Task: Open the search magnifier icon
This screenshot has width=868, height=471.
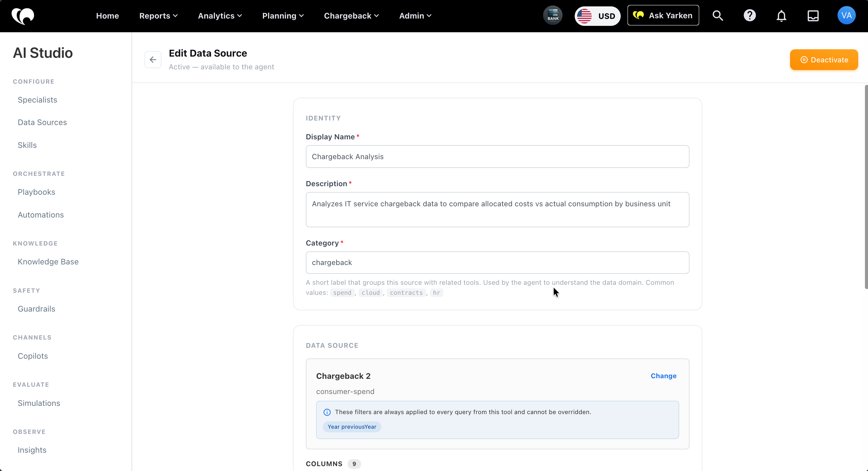Action: pyautogui.click(x=718, y=16)
